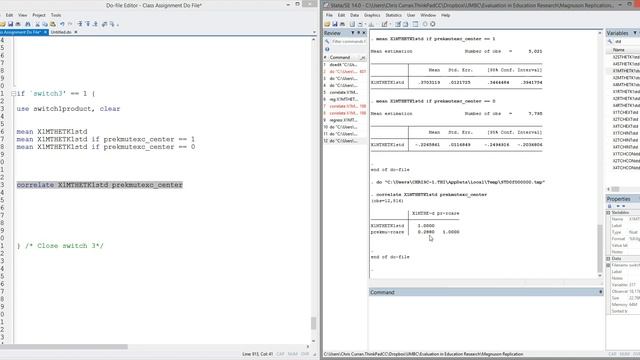Collapse Variables section in Properties panel

pos(608,213)
